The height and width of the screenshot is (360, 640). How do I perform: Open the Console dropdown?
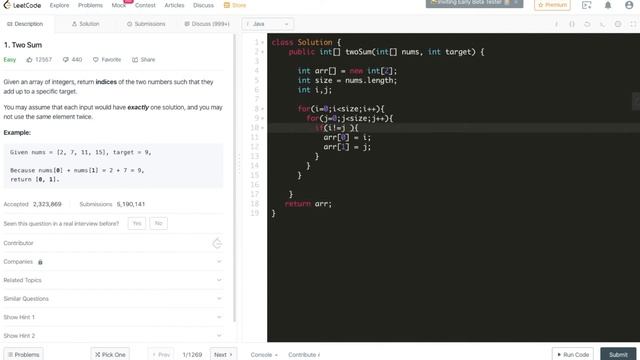pos(264,355)
